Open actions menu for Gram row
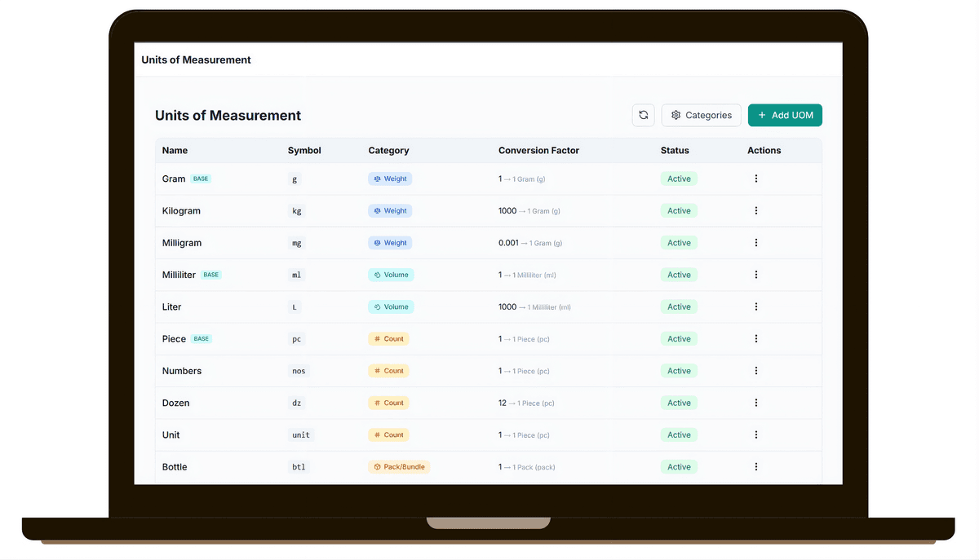This screenshot has width=979, height=560. pos(756,179)
